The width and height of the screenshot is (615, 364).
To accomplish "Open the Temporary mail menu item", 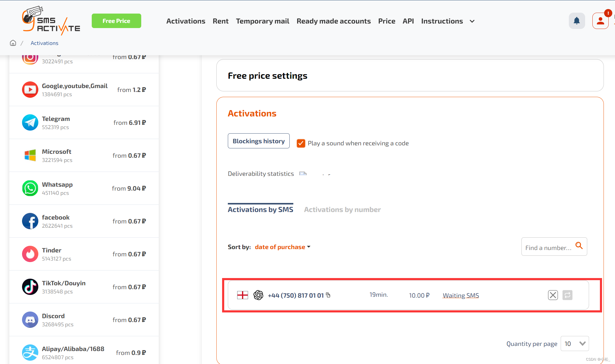I will (262, 21).
